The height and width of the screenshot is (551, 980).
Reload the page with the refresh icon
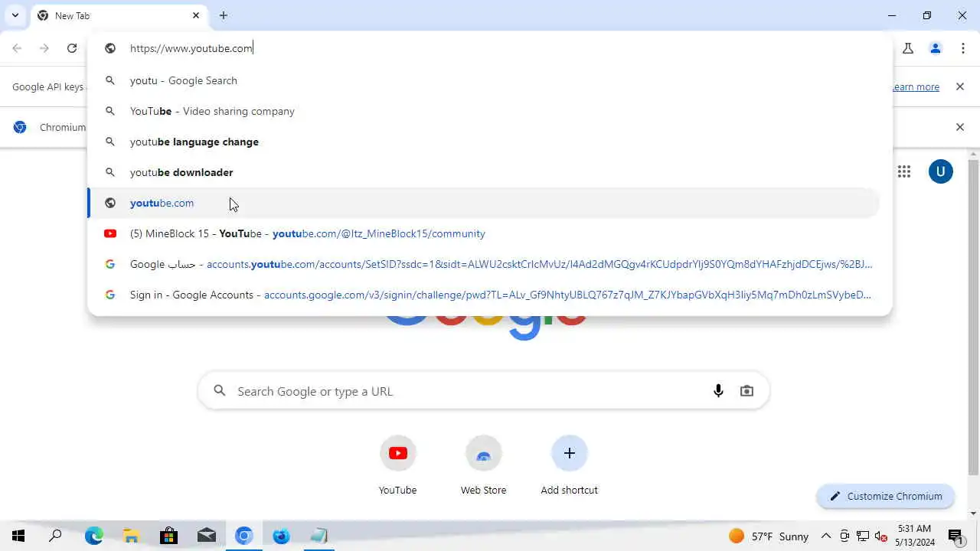tap(72, 48)
